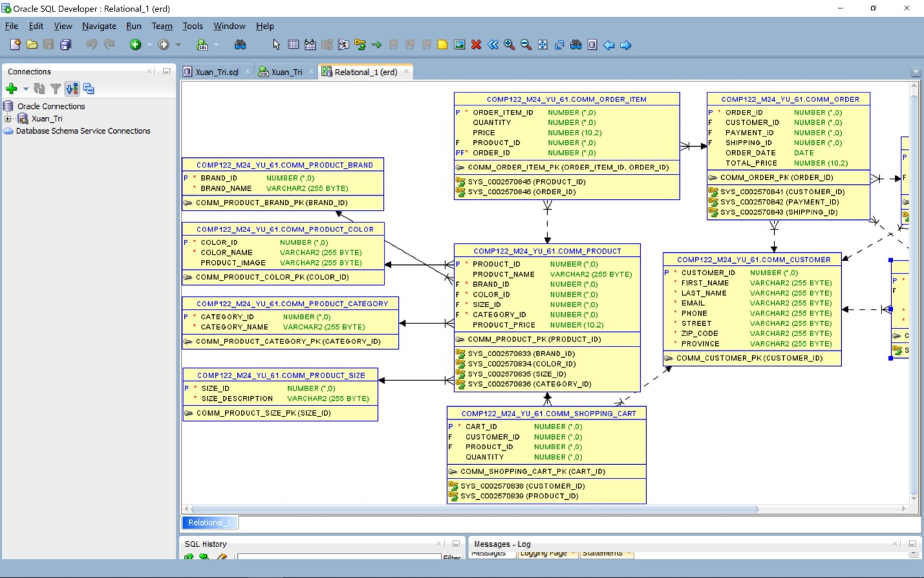924x578 pixels.
Task: Open the SQL worksheet dropdown arrow
Action: (216, 45)
